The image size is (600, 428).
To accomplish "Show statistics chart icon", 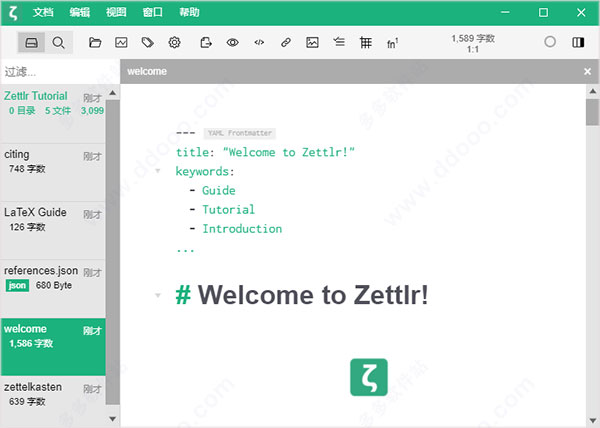I will [121, 42].
